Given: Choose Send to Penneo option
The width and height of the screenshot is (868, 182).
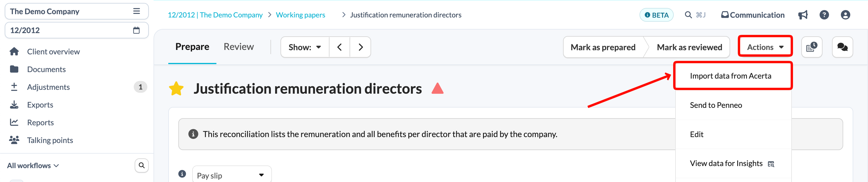Looking at the screenshot, I should [716, 105].
